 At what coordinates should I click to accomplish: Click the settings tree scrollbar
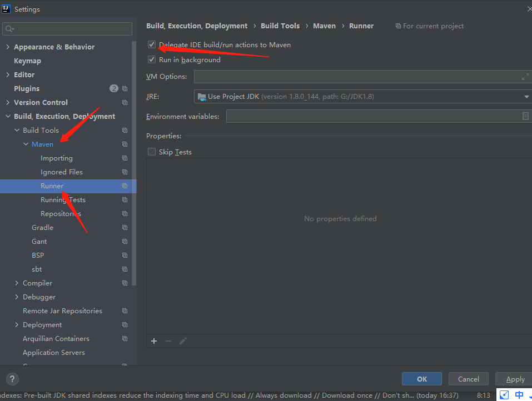pyautogui.click(x=134, y=163)
